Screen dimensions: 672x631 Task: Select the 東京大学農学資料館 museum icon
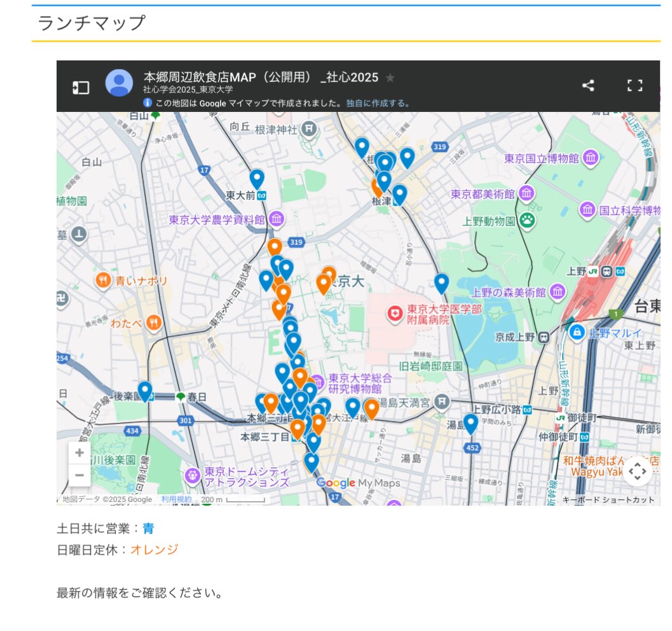pos(277,219)
